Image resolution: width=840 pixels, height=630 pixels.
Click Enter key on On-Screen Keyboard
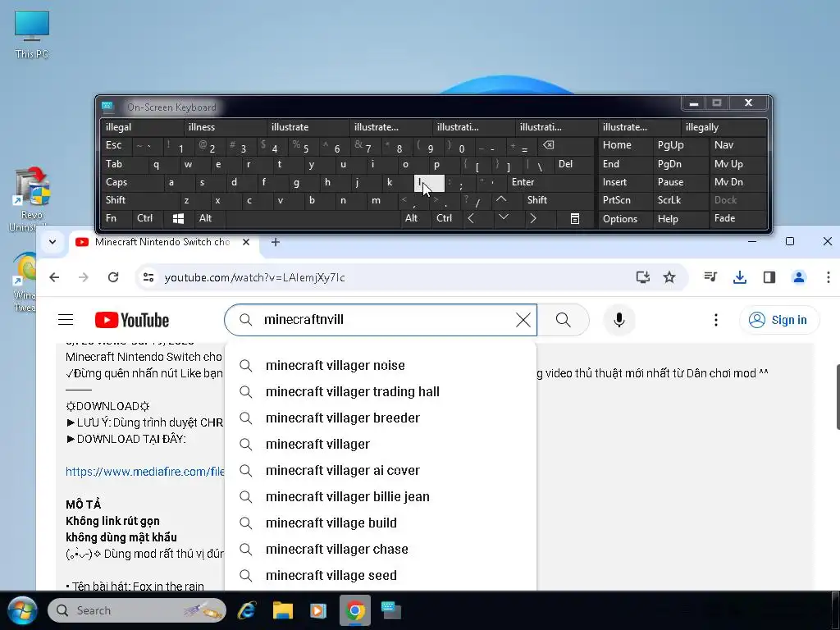[x=550, y=182]
